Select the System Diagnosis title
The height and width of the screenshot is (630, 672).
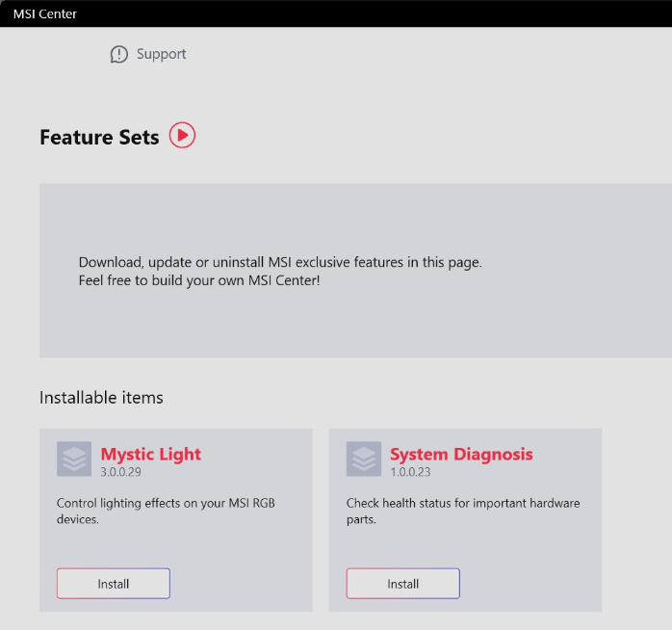[460, 454]
